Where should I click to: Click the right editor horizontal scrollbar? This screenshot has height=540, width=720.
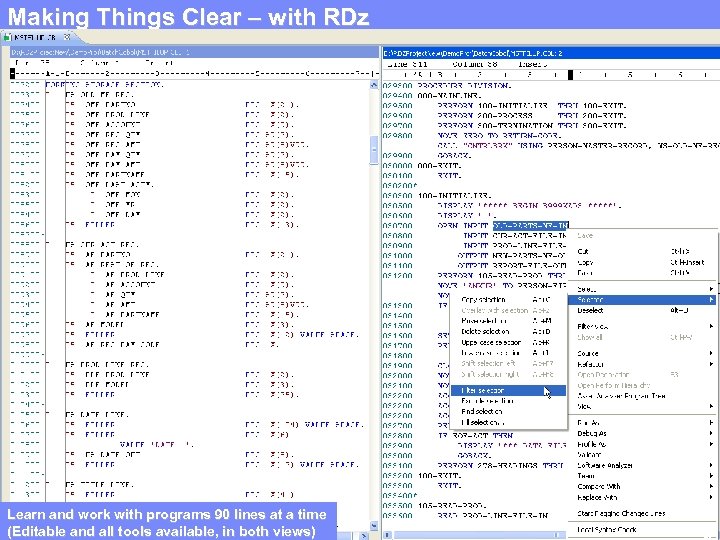coord(475,535)
